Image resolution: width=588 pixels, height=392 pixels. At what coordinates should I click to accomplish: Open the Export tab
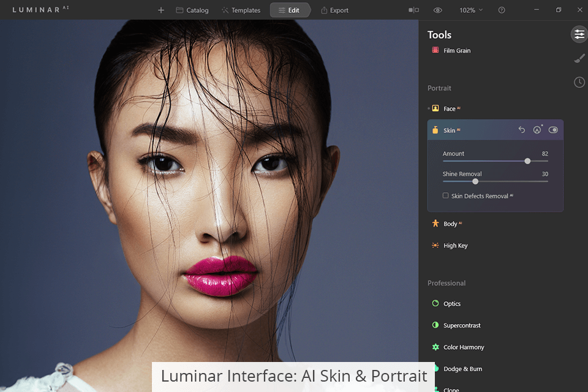(335, 10)
